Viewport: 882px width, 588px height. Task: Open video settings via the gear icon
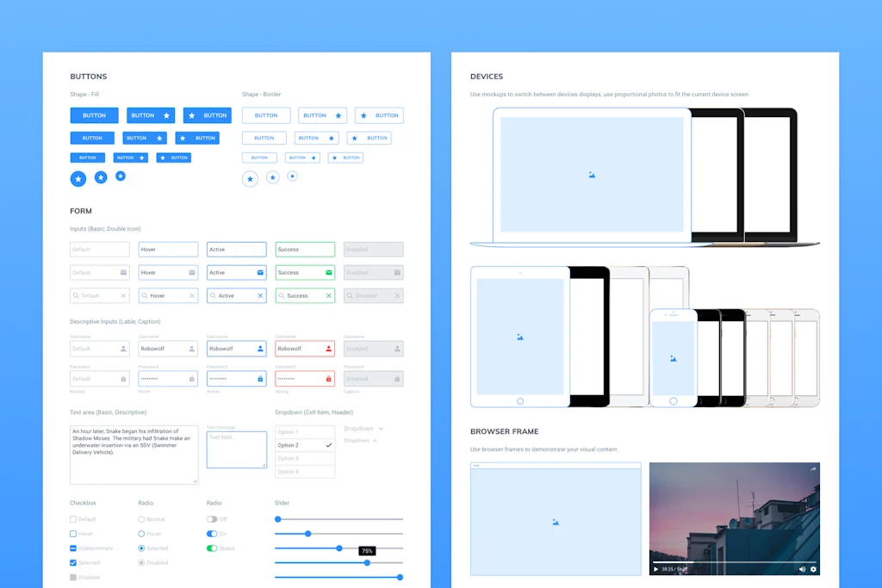click(x=813, y=568)
